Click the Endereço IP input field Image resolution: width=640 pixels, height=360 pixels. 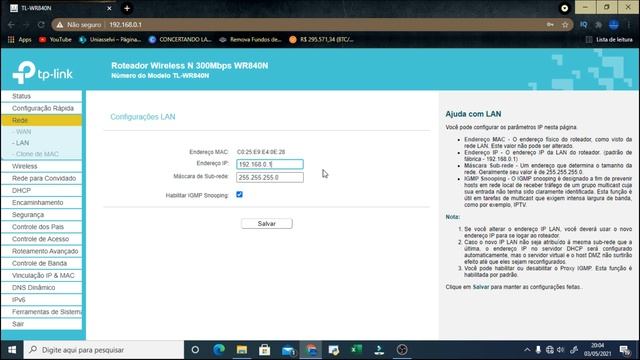click(x=270, y=164)
